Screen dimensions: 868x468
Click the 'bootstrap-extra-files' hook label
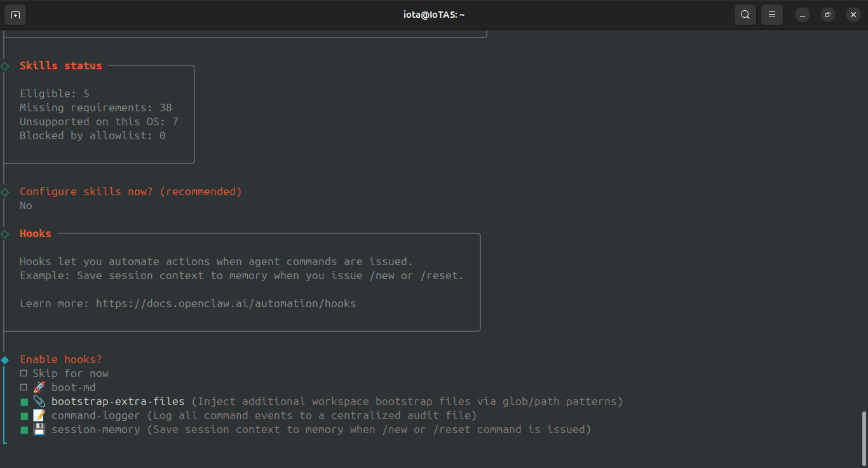coord(118,401)
